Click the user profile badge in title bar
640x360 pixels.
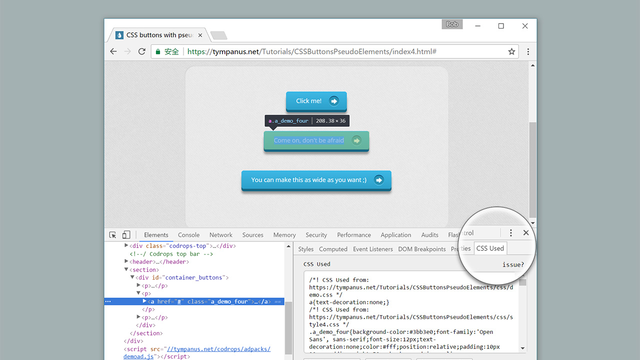(x=452, y=24)
